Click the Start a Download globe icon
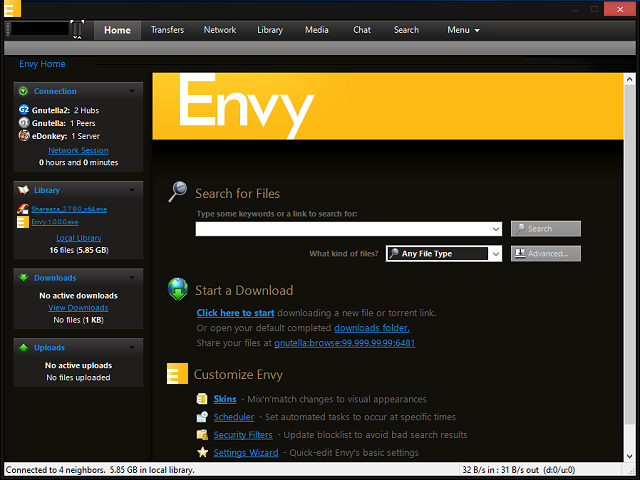This screenshot has width=640, height=480. (178, 289)
